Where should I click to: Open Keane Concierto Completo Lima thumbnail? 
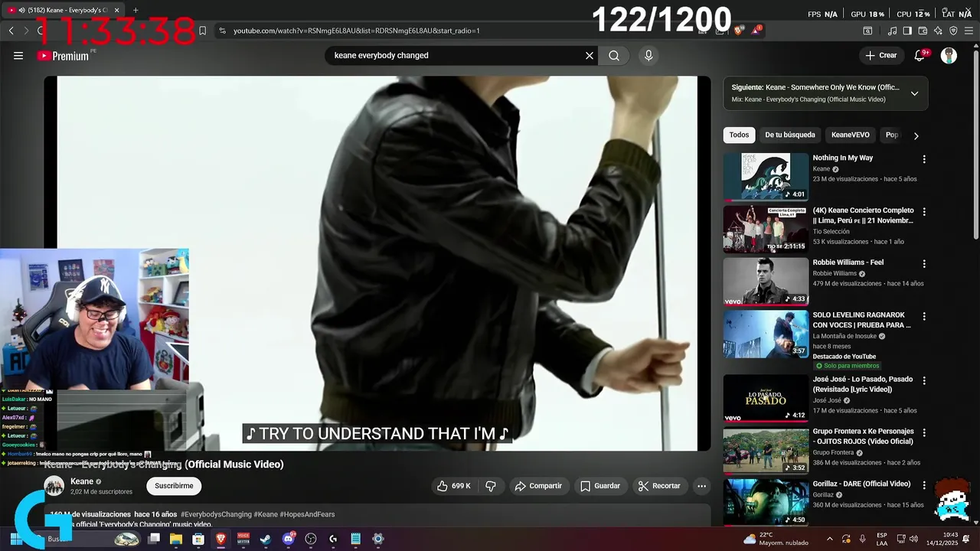[766, 229]
